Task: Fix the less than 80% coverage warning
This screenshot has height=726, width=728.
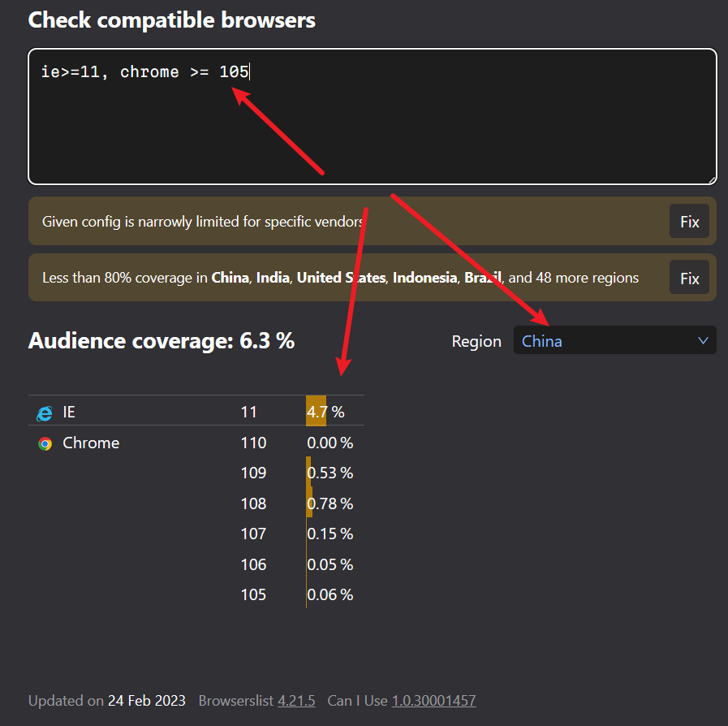Action: pyautogui.click(x=689, y=278)
